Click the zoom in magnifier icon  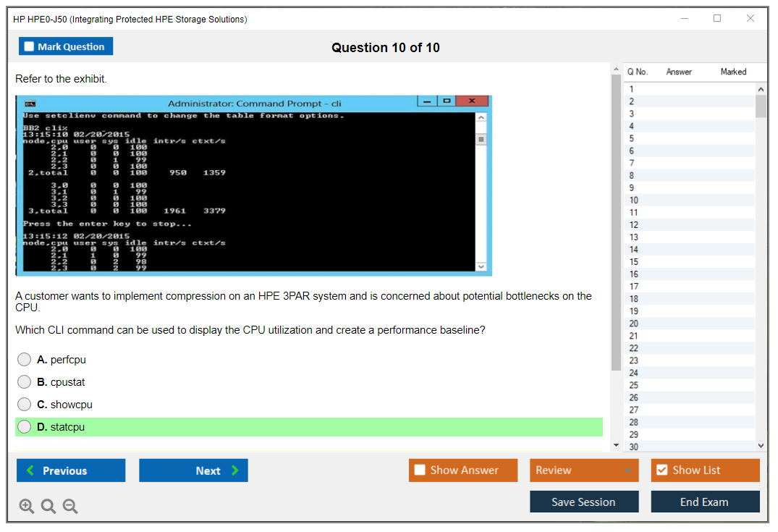tap(27, 507)
